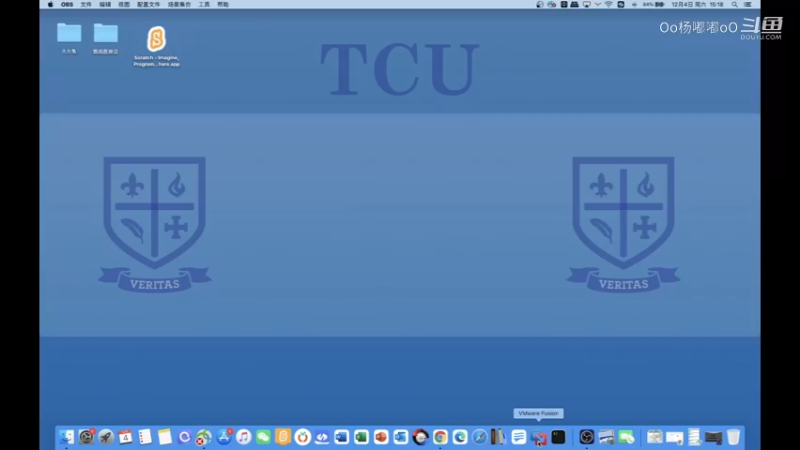This screenshot has height=450, width=800.
Task: Open Spotlight search magnifier icon
Action: click(x=735, y=4)
